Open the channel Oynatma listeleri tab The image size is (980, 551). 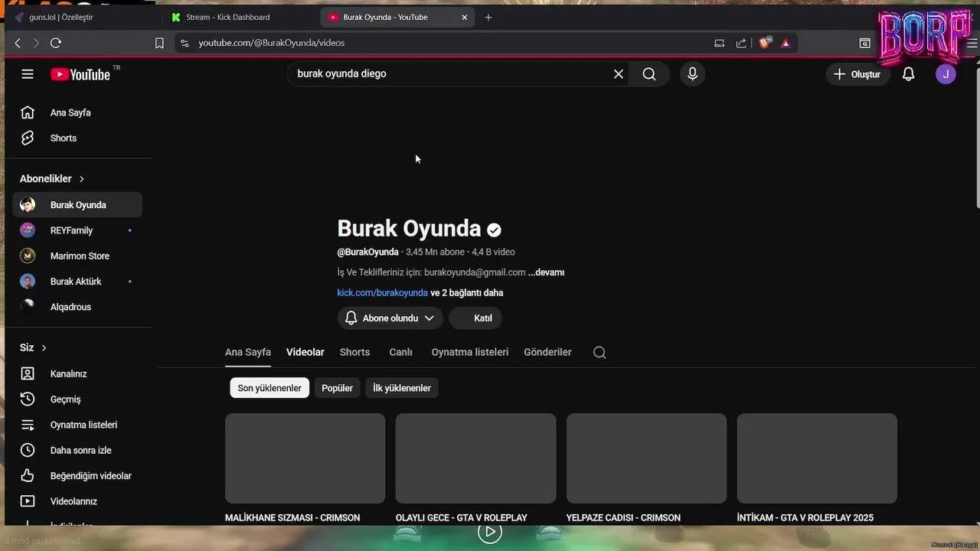(470, 352)
